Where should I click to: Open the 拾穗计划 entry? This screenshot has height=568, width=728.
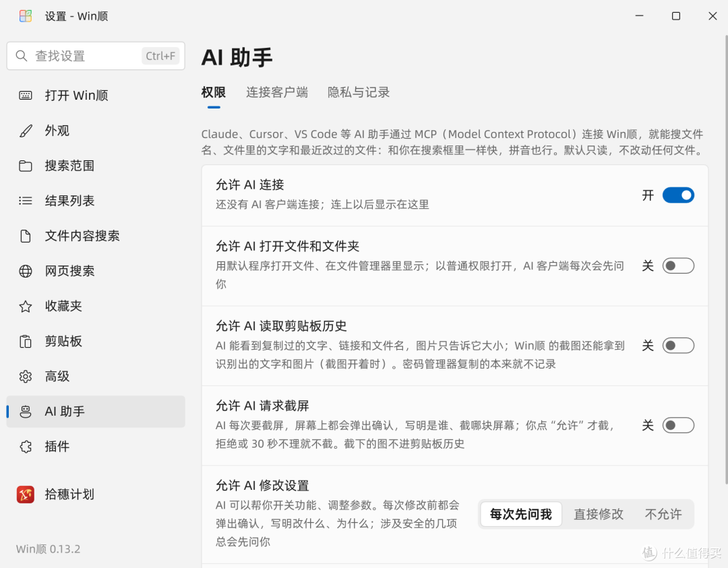[x=96, y=494]
